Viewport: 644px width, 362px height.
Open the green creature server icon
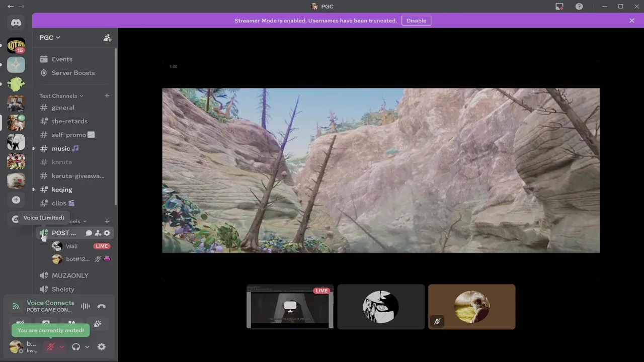(x=16, y=84)
